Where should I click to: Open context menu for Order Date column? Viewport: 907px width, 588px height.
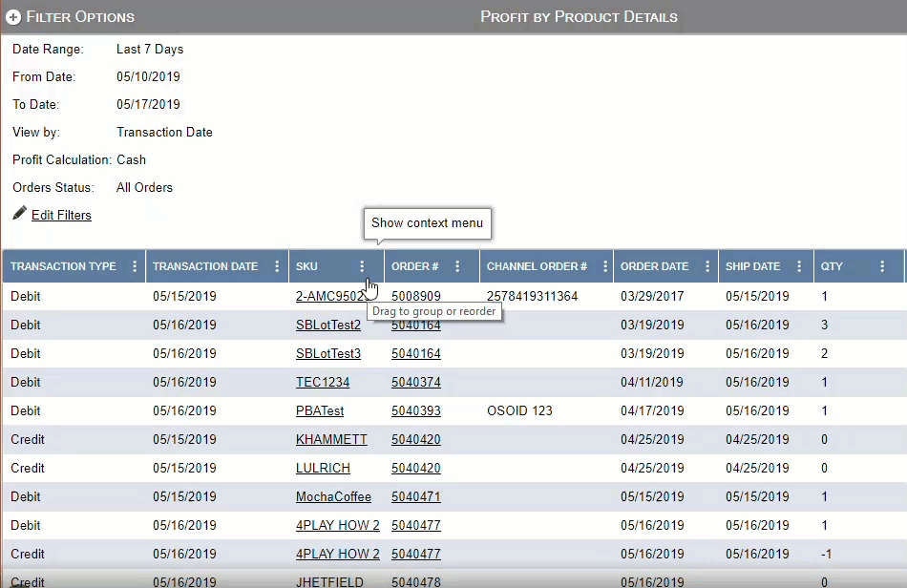707,266
